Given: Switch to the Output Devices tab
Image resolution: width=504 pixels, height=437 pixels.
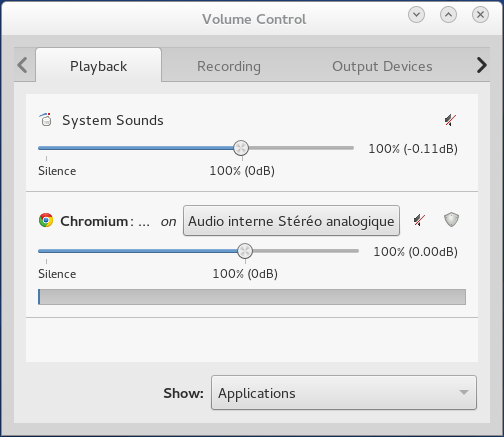Looking at the screenshot, I should (382, 66).
